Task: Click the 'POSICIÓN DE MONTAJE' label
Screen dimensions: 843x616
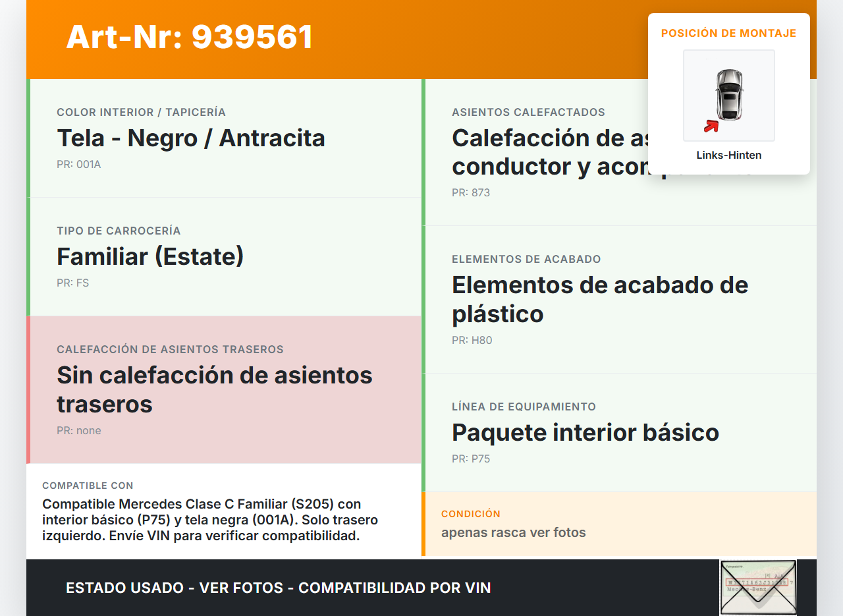Action: pyautogui.click(x=729, y=33)
